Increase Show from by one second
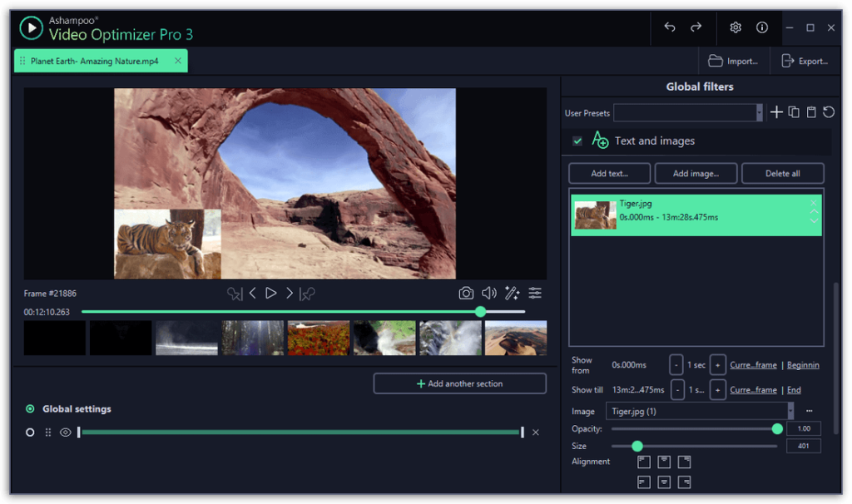The width and height of the screenshot is (852, 504). [x=717, y=365]
